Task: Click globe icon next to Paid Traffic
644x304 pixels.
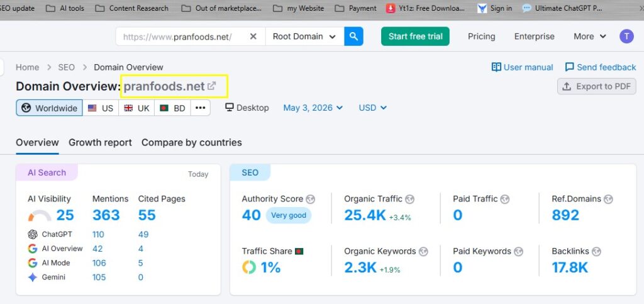Action: [x=505, y=200]
